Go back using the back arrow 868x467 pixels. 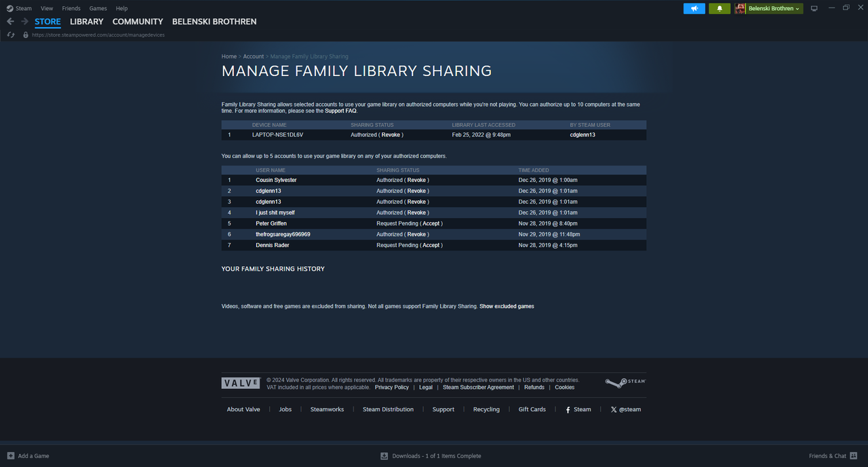[x=10, y=22]
